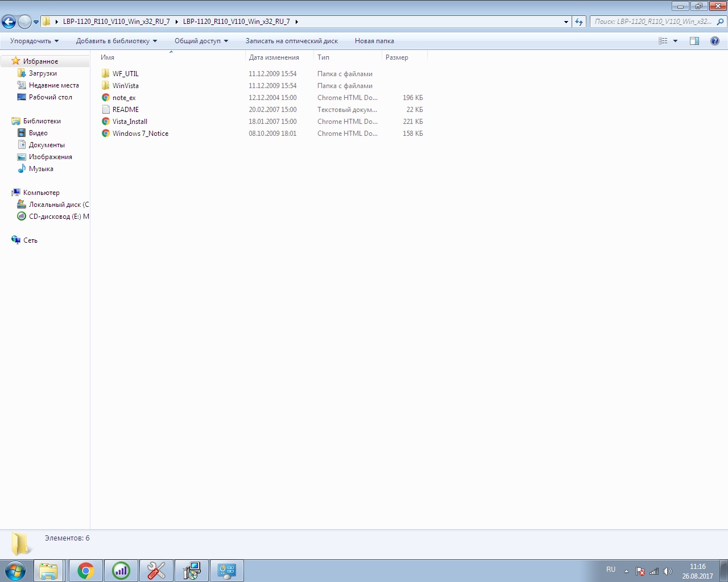Click the refresh icon beside address bar

coord(579,22)
